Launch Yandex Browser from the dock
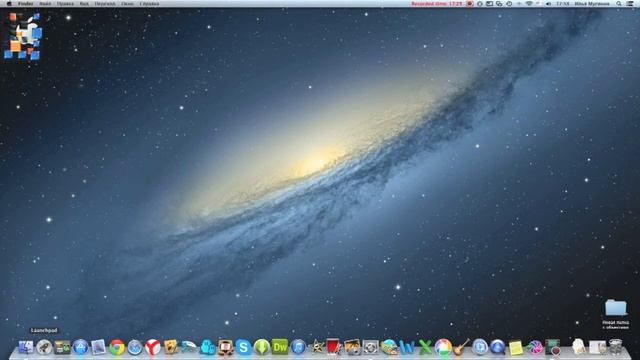 pos(153,347)
